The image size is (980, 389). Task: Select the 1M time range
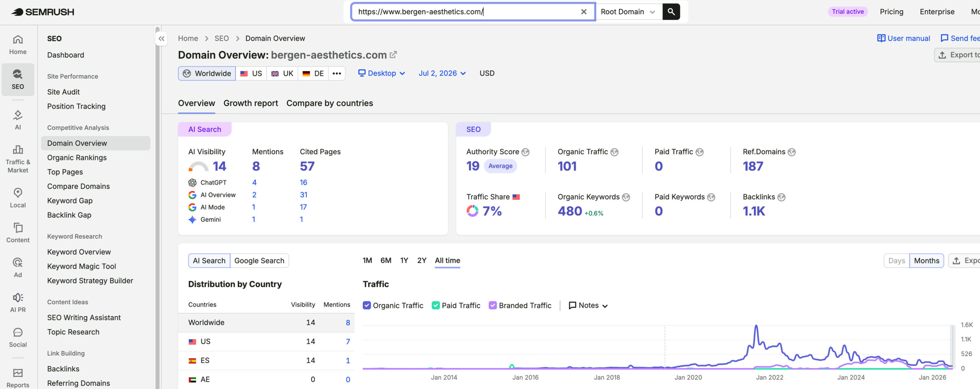click(x=367, y=260)
